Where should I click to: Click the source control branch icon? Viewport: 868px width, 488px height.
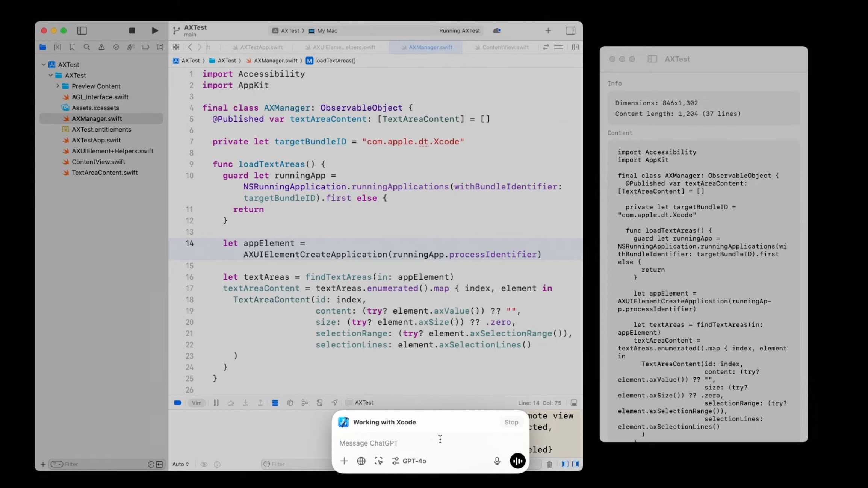click(x=176, y=30)
